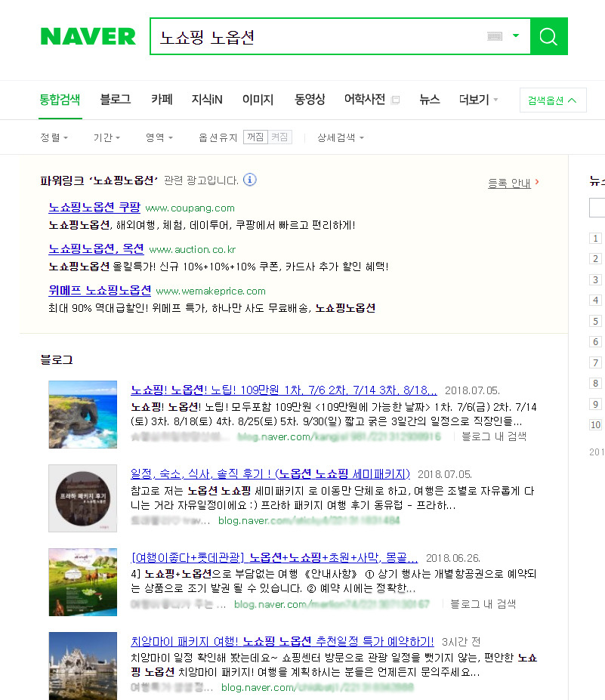Click the new-window icon next to 어학사전
605x700 pixels.
(395, 100)
